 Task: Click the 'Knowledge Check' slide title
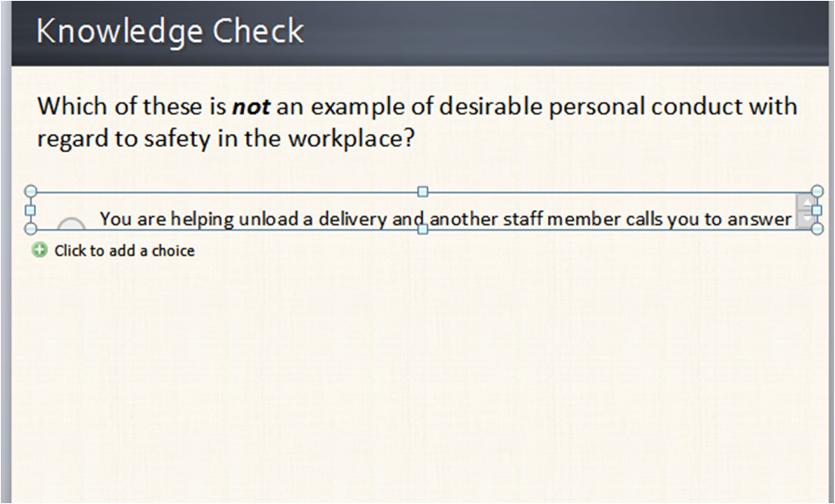pyautogui.click(x=170, y=31)
